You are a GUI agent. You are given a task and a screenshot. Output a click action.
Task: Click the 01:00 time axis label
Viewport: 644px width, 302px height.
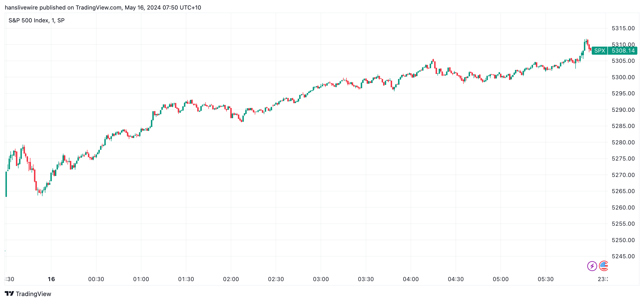[x=141, y=279]
